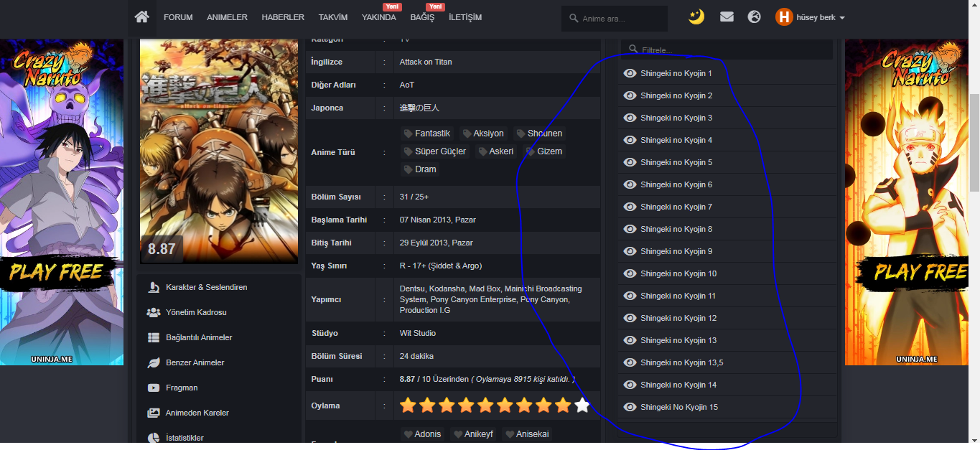
Task: Toggle watched eye for Shingeki no Kyojin 9
Action: pos(630,251)
